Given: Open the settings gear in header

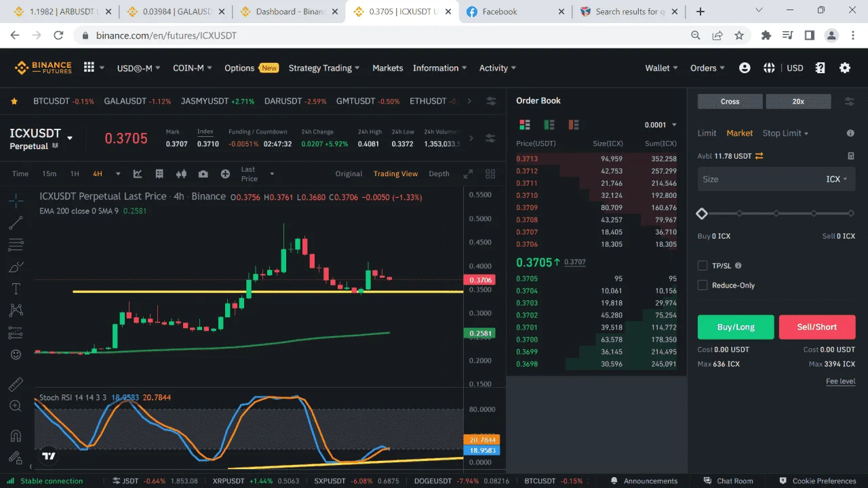Looking at the screenshot, I should pos(845,68).
